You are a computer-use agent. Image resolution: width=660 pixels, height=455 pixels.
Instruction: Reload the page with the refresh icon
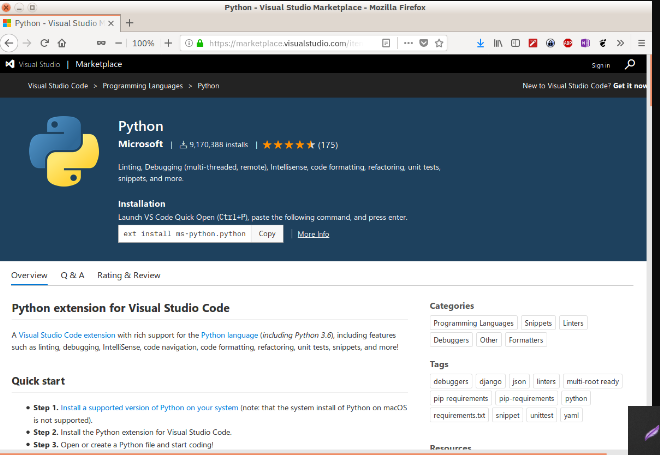tap(45, 43)
